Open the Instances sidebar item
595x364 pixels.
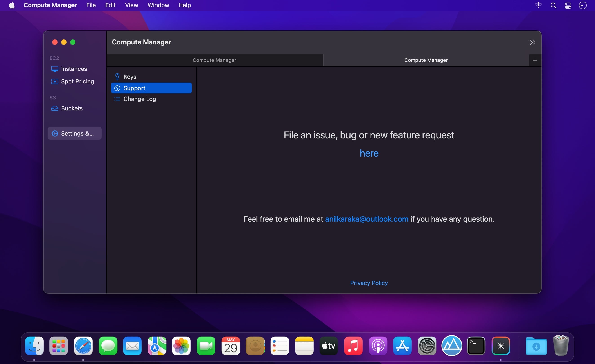click(74, 69)
